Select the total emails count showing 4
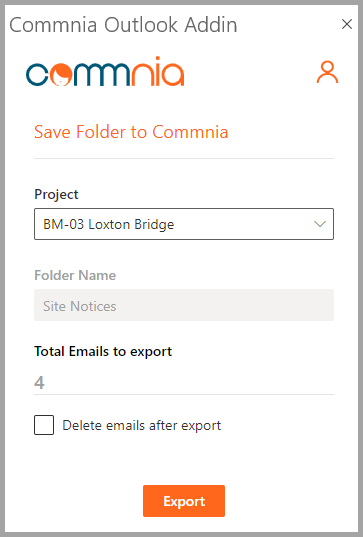Screen dimensions: 363x537 tap(39, 383)
